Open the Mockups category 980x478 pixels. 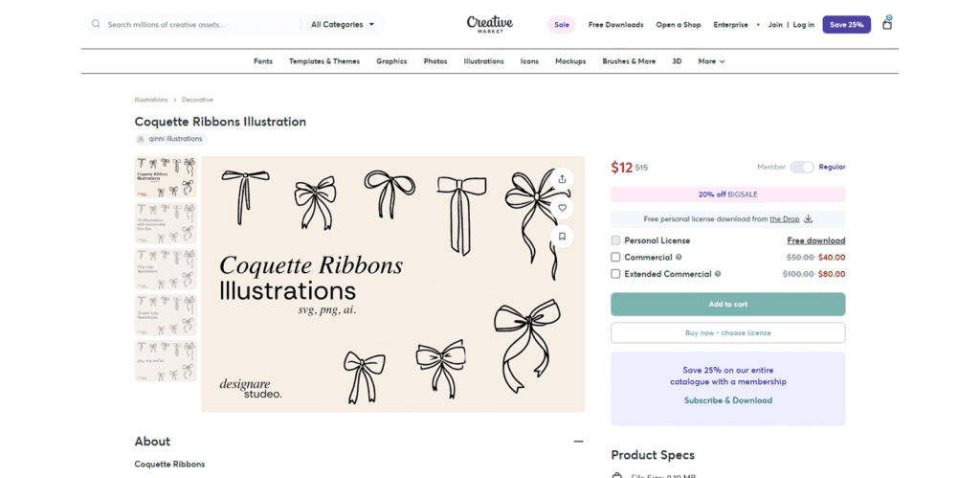click(x=570, y=61)
